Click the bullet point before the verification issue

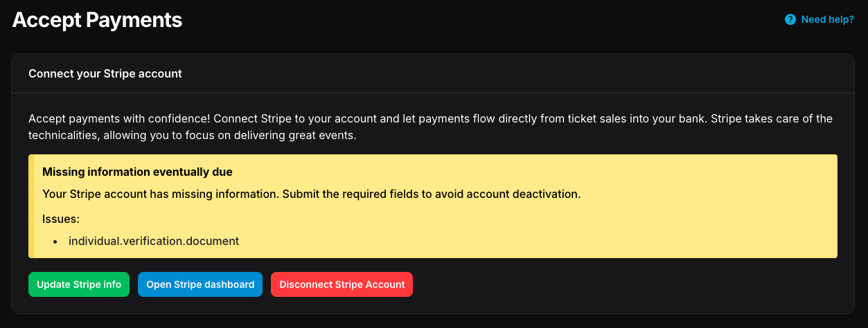pos(55,242)
